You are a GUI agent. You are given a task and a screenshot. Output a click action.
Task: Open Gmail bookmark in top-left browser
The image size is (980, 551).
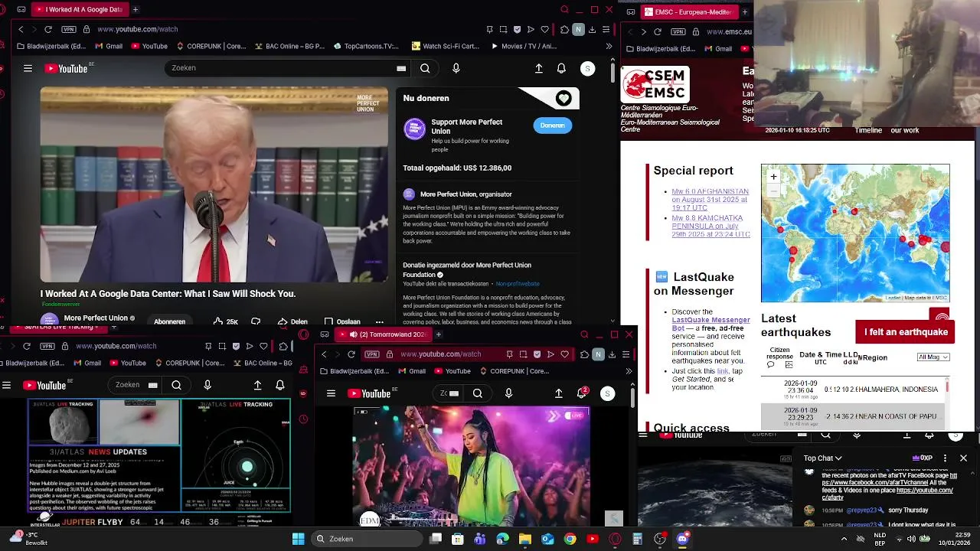(108, 46)
